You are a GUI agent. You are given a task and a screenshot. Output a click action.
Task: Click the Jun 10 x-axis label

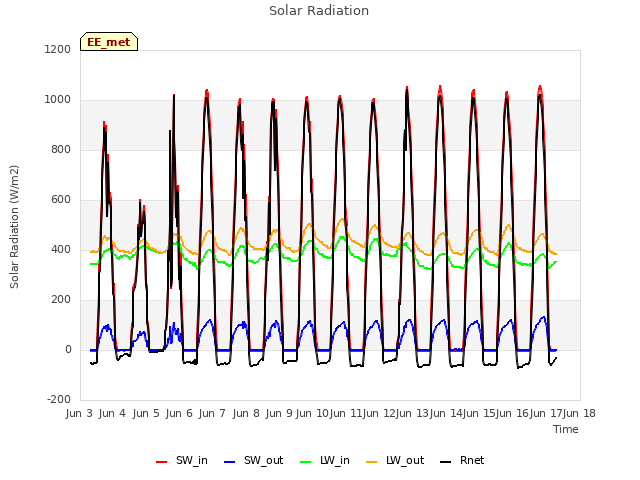[312, 413]
